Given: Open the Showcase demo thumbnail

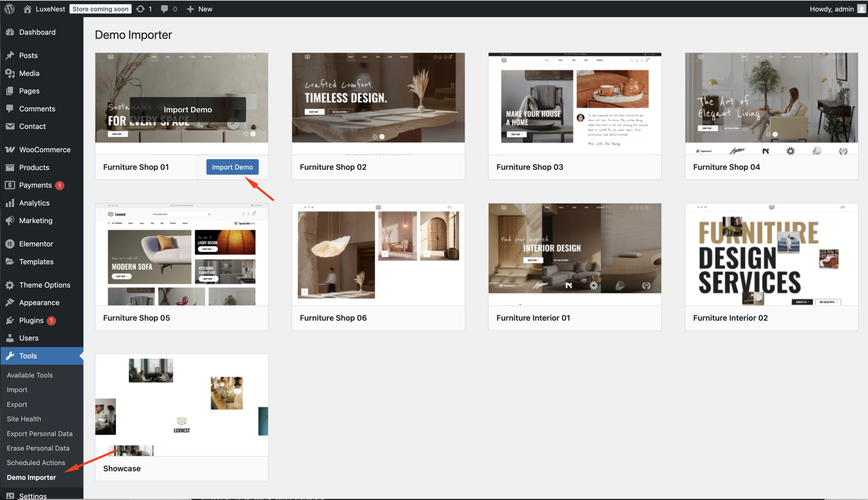Looking at the screenshot, I should [x=181, y=405].
